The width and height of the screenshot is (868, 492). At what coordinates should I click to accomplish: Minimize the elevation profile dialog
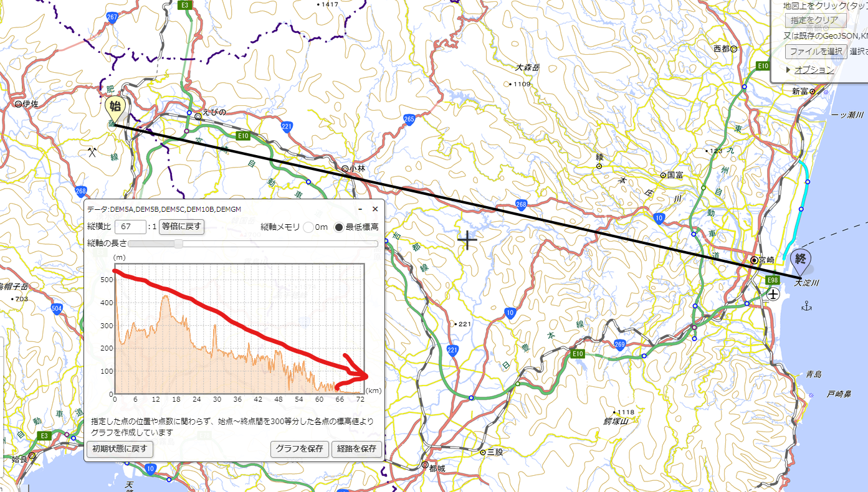(x=360, y=209)
